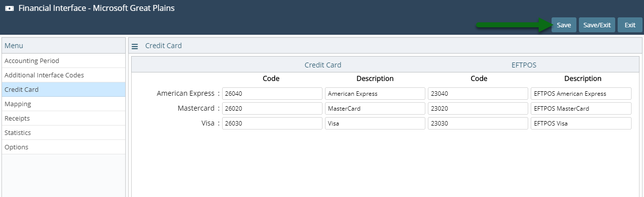Click American Express EFTPOS code field 23040
The image size is (644, 197).
click(478, 94)
